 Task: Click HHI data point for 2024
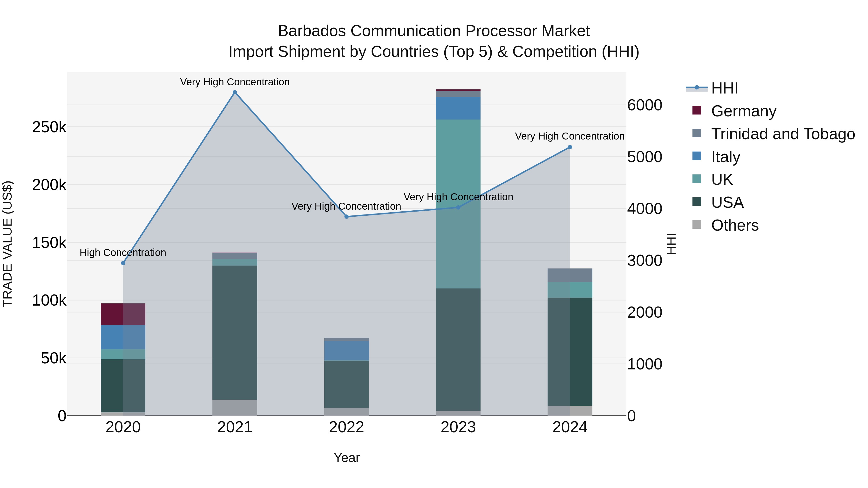tap(570, 147)
